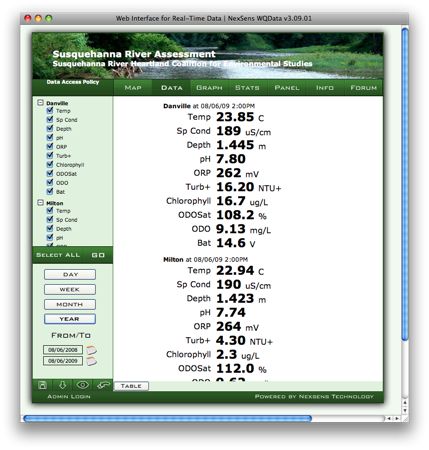Viewport: 429px width, 450px height.
Task: Select the Day range button
Action: pos(70,275)
